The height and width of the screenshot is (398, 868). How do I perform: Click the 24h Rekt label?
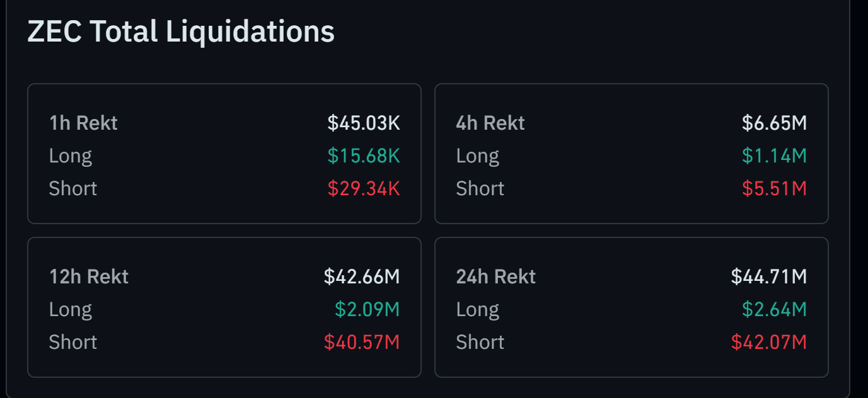tap(496, 276)
